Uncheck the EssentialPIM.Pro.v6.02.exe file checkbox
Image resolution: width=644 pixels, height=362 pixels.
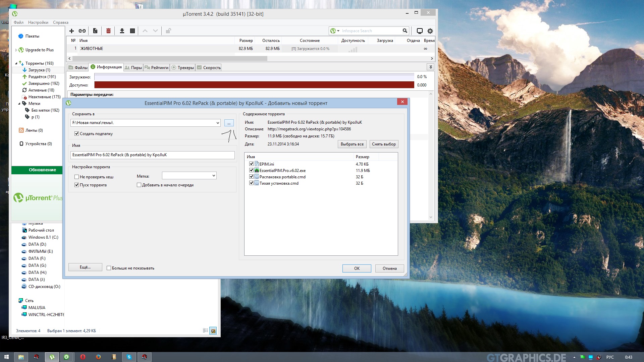pos(251,170)
